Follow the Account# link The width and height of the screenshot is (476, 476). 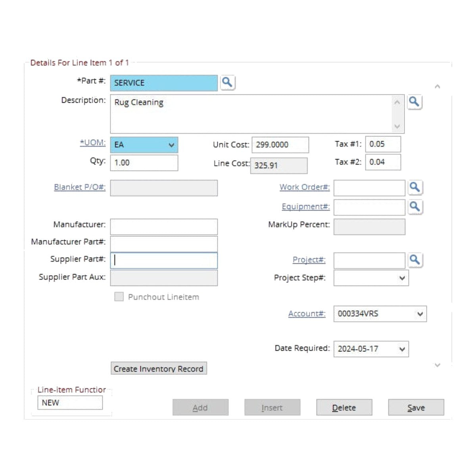[x=307, y=314]
